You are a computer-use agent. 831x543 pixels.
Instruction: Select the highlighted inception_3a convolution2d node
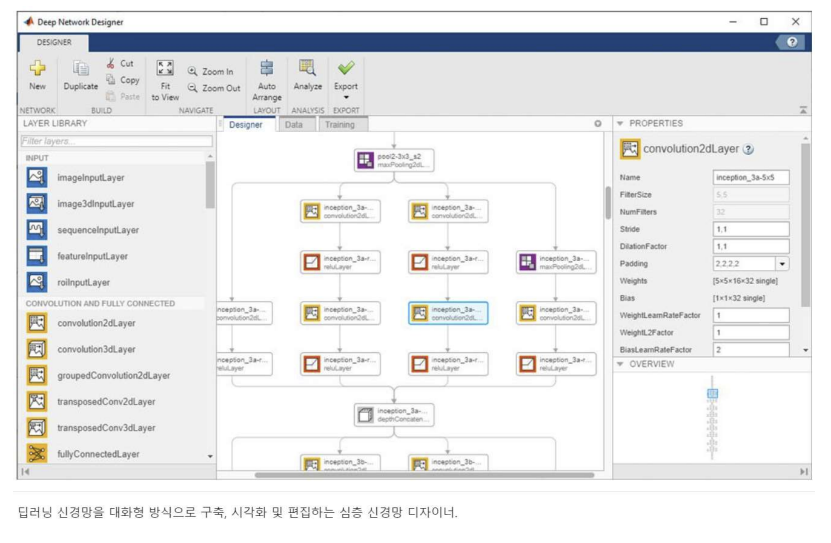(448, 313)
